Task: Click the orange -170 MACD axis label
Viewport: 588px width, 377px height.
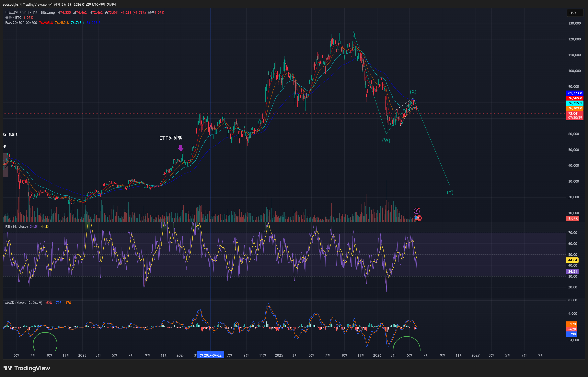Action: 572,324
